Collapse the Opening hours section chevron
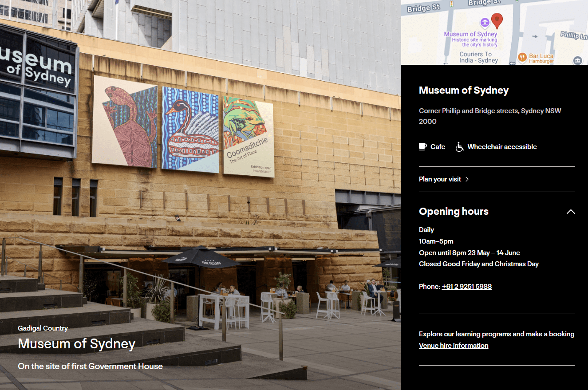Screen dimensions: 588x390 [571, 212]
